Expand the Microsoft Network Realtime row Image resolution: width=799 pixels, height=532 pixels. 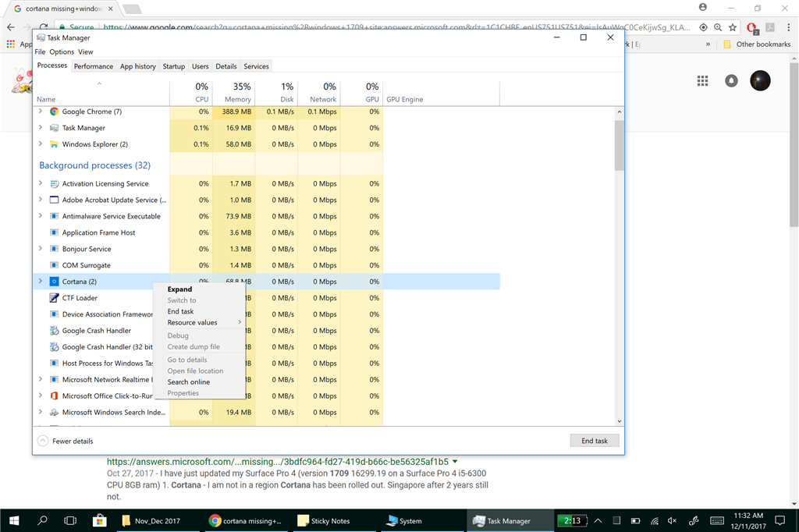pos(41,379)
